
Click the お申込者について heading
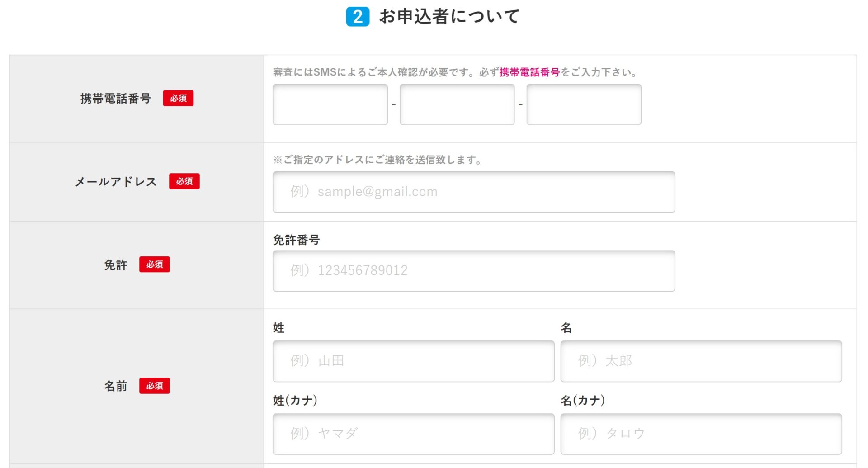click(449, 17)
